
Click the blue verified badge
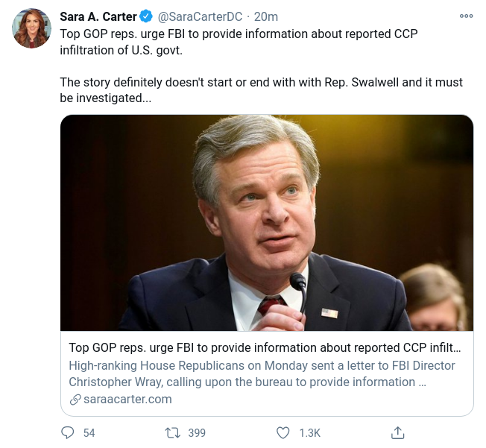coord(147,17)
